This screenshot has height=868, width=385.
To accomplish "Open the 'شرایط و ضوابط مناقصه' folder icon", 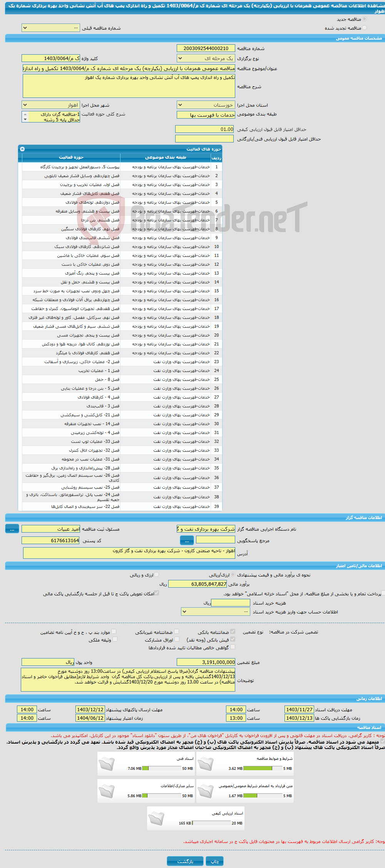I will point(206,764).
